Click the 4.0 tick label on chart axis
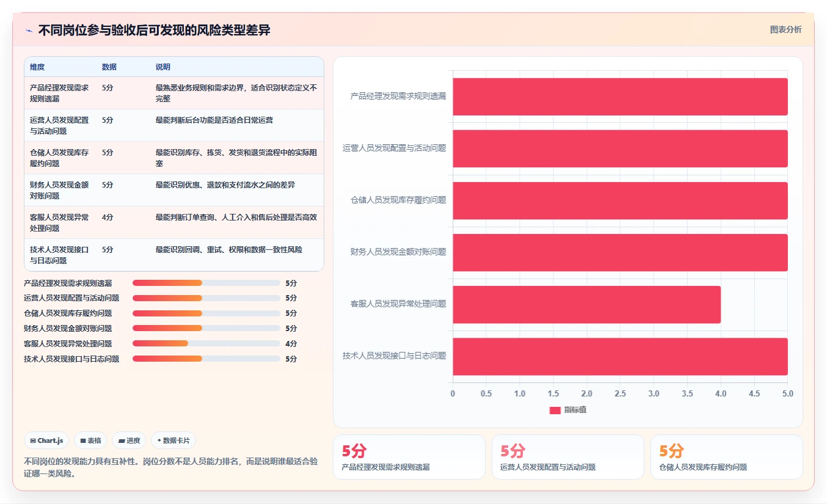Screen dimensions: 827x504 [x=721, y=394]
